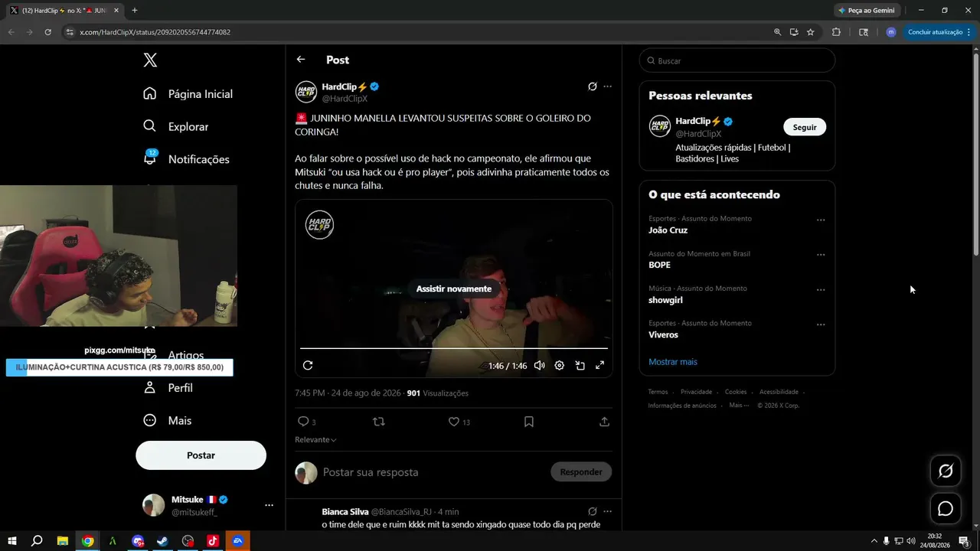Open Notificações in the sidebar
The width and height of the screenshot is (980, 551).
tap(186, 159)
